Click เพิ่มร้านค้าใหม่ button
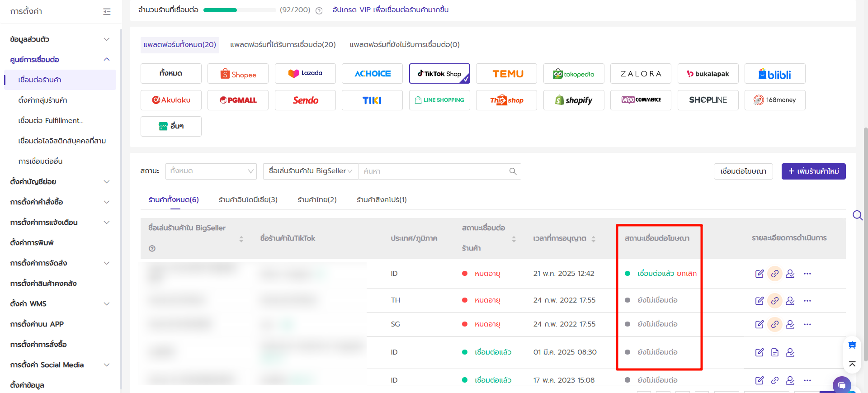The height and width of the screenshot is (393, 868). [x=814, y=171]
